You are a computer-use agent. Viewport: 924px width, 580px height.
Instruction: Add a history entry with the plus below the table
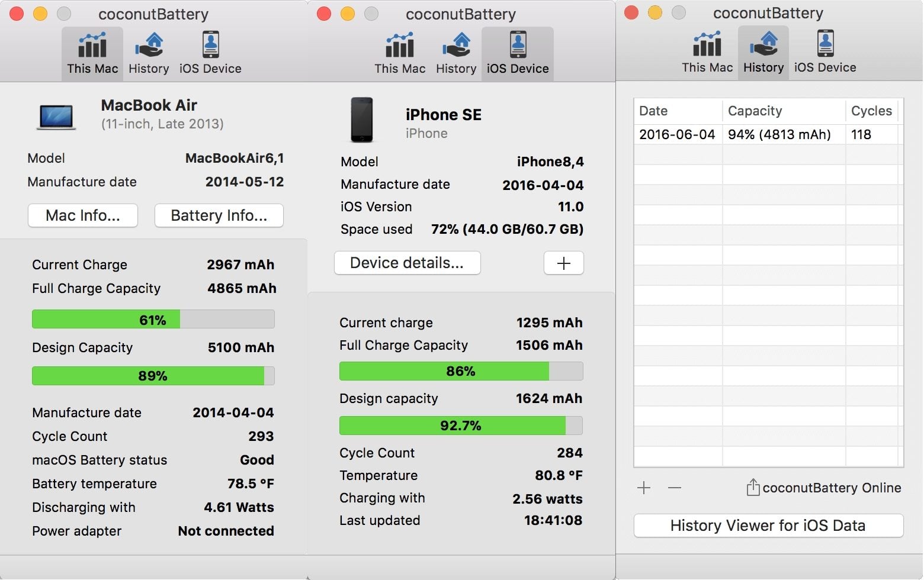point(644,488)
